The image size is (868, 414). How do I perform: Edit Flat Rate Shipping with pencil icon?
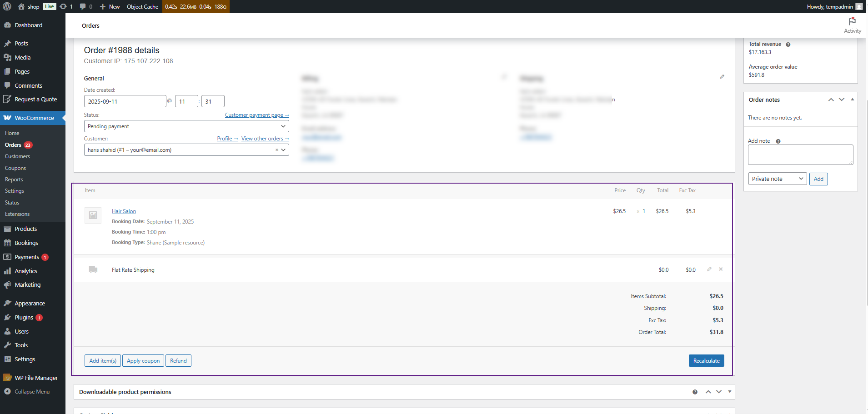(x=709, y=269)
